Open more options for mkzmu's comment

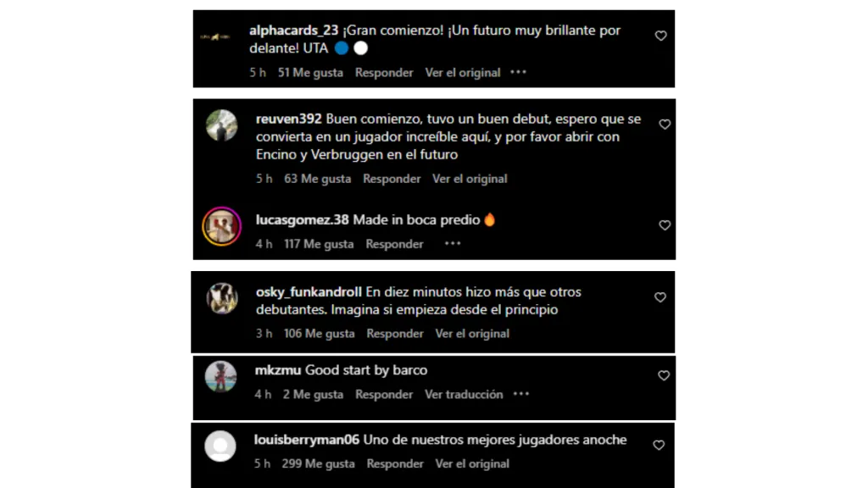click(521, 394)
